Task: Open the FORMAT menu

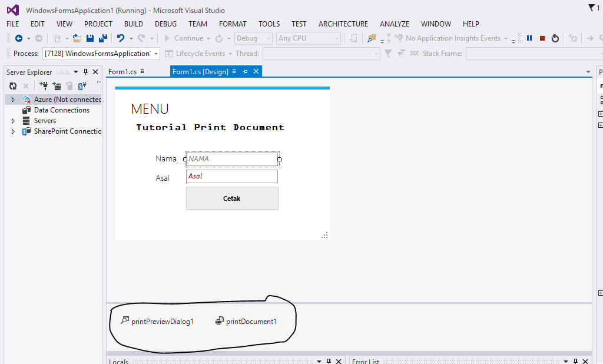Action: pos(233,24)
